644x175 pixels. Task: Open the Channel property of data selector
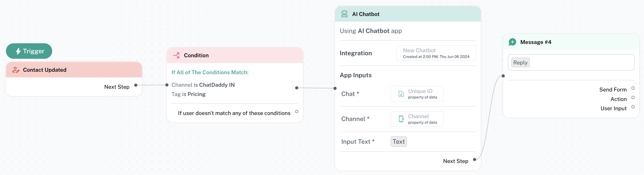417,119
